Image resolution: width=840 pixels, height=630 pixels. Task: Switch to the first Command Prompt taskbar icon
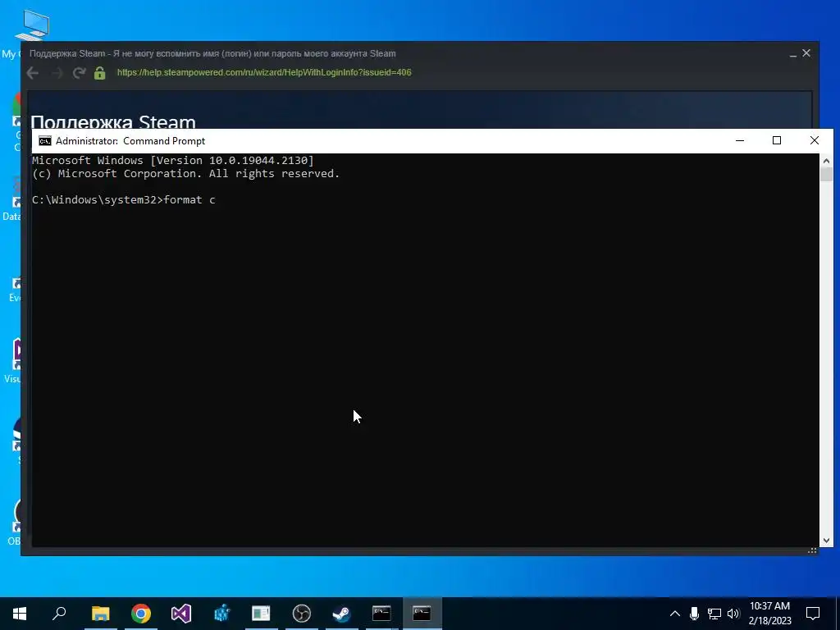pos(381,614)
